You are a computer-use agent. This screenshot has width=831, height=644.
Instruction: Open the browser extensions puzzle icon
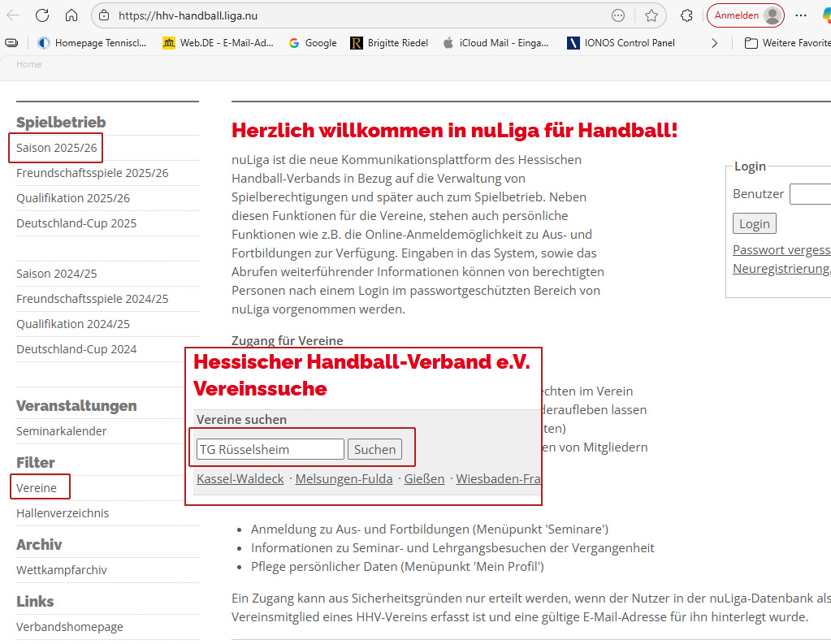tap(686, 15)
